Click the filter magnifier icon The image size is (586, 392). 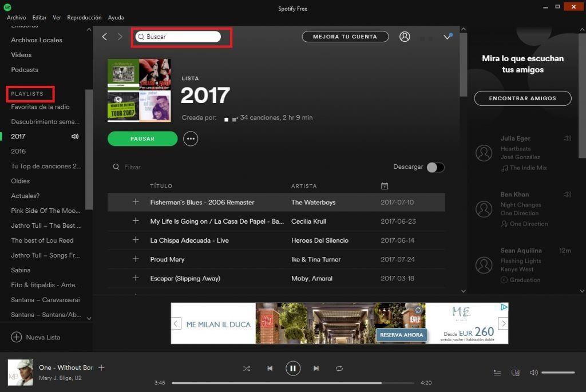[116, 167]
